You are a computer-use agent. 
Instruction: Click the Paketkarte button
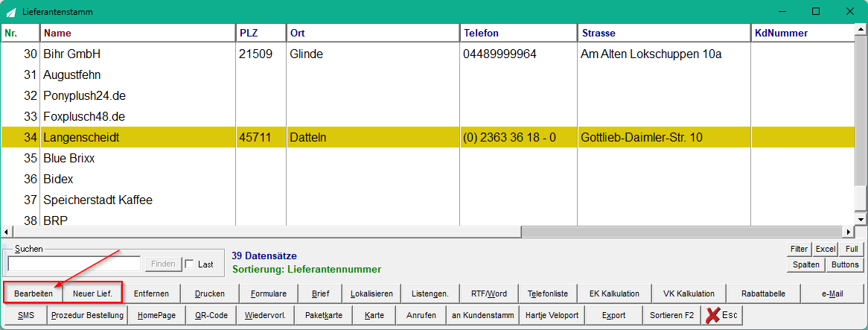click(323, 315)
